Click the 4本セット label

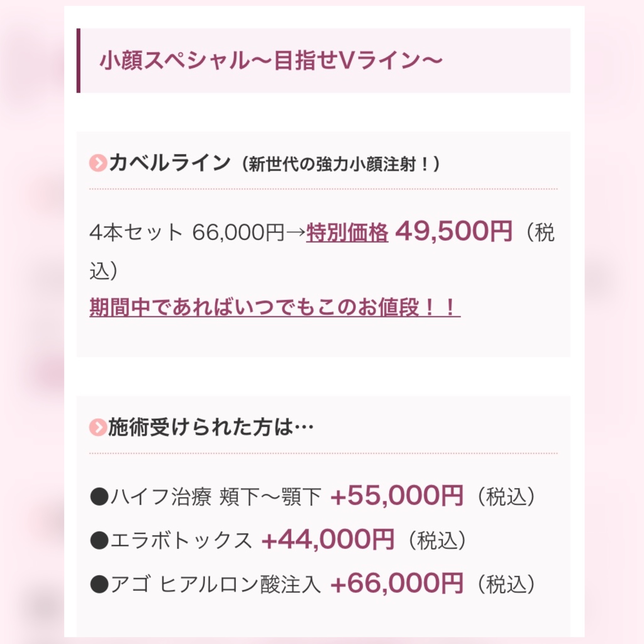point(136,232)
